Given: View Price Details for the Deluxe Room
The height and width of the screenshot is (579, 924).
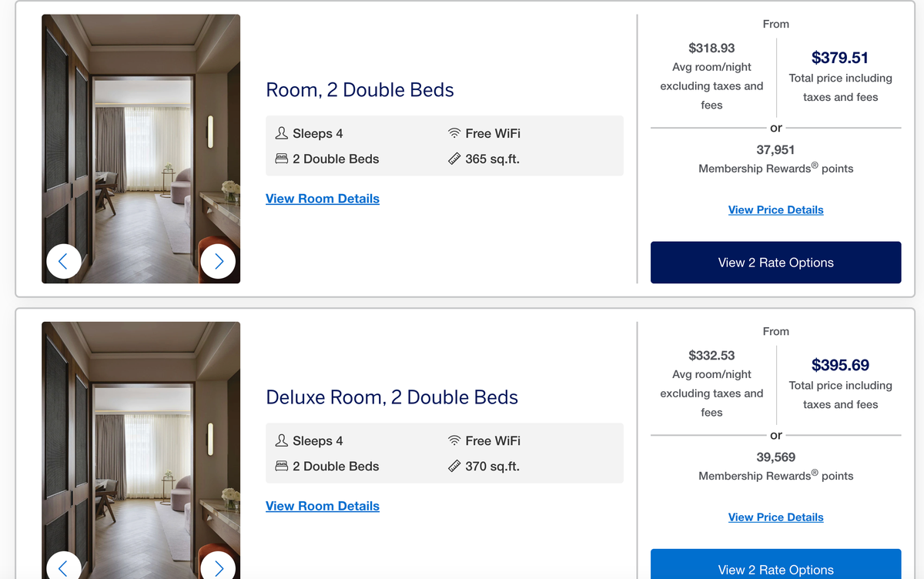Looking at the screenshot, I should tap(775, 517).
